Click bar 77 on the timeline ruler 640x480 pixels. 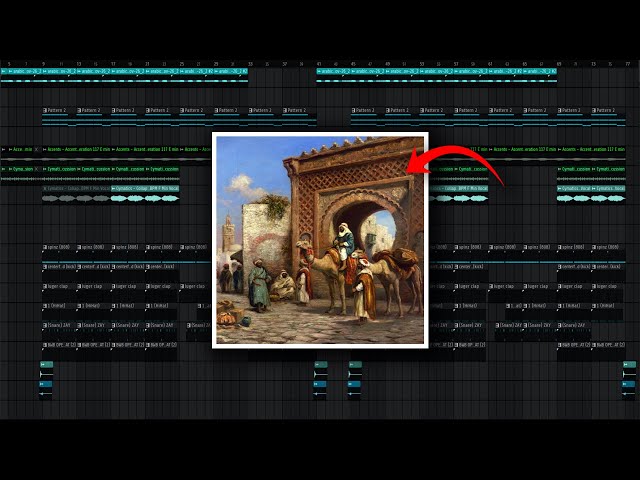[x=628, y=64]
